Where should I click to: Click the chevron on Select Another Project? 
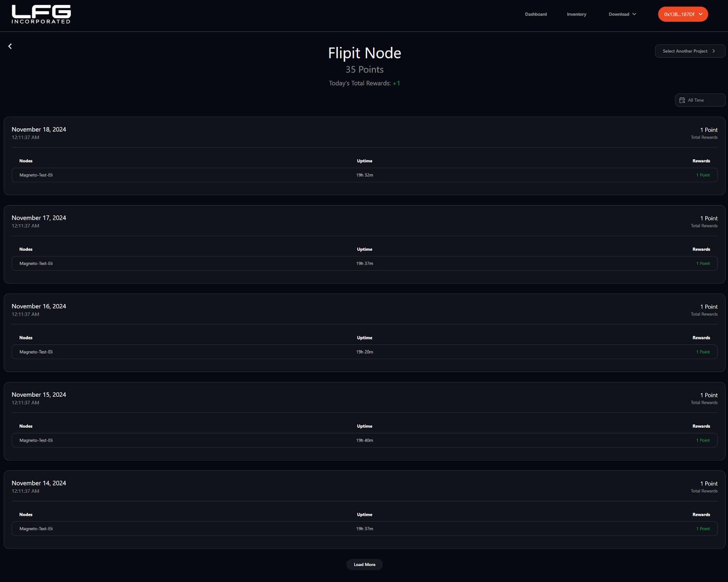(713, 51)
